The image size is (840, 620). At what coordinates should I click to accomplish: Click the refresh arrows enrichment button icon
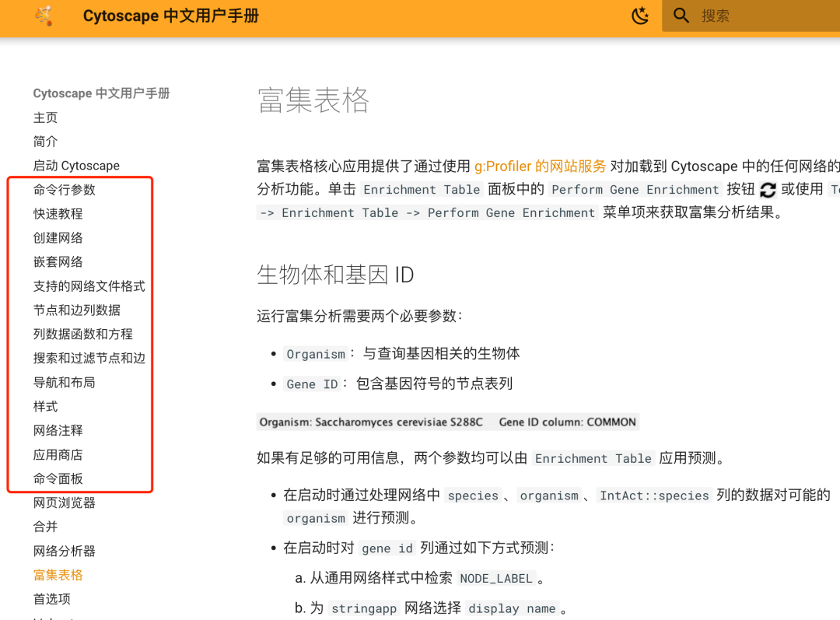tap(768, 190)
